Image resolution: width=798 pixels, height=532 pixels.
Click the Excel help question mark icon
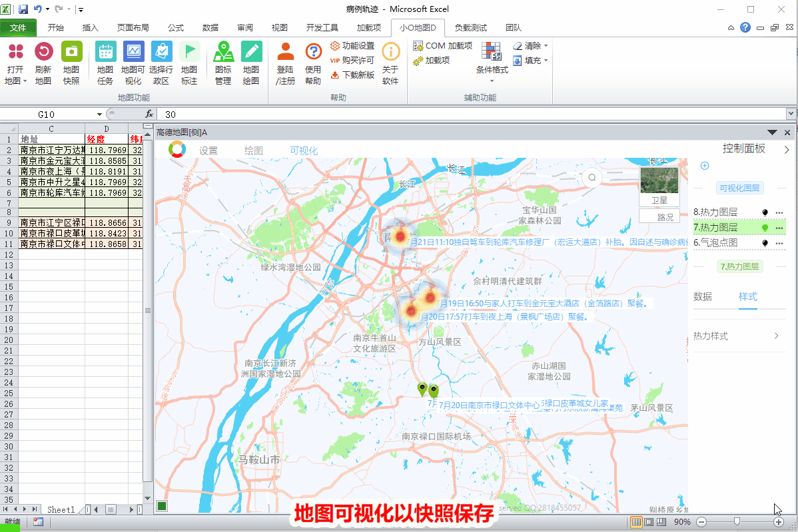(x=745, y=27)
